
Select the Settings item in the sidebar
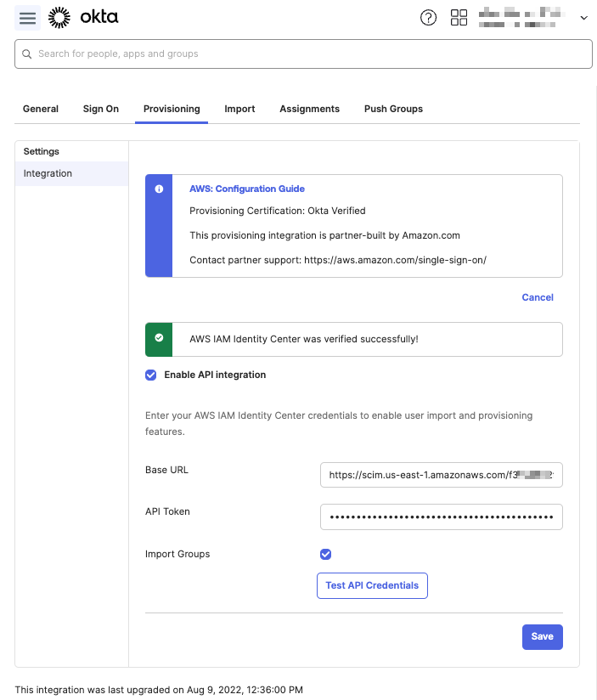41,151
